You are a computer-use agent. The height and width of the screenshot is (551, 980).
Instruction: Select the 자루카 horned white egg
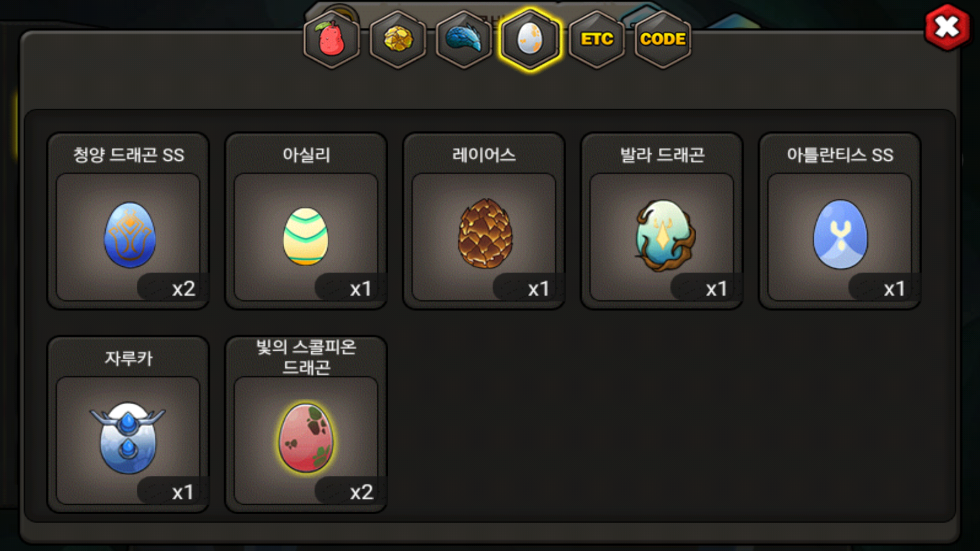click(128, 437)
